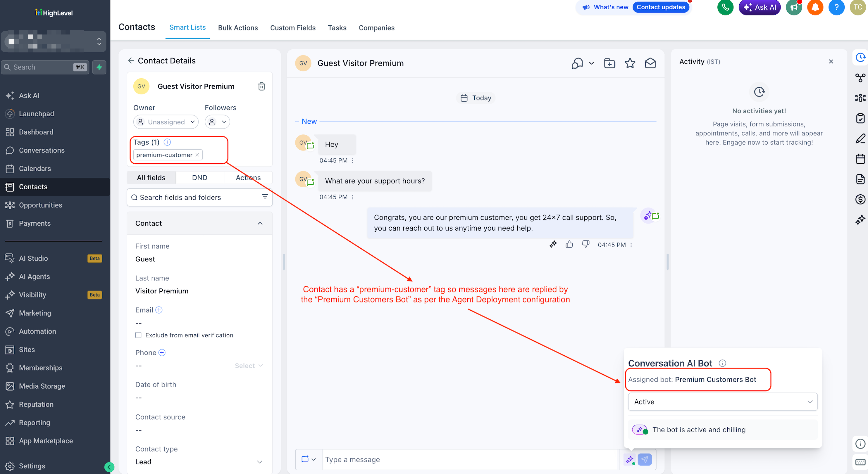Remove the premium-customer tag
The image size is (868, 474).
197,155
